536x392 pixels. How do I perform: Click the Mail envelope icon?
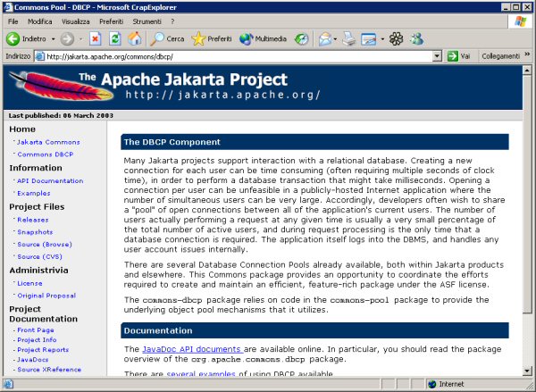pyautogui.click(x=325, y=39)
